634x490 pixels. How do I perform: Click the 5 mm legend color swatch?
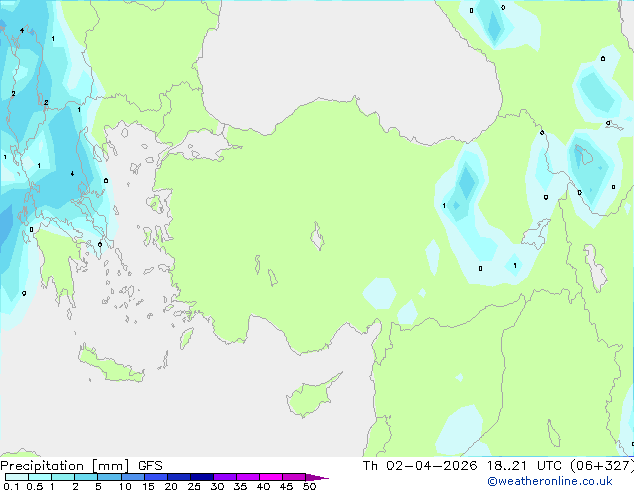coord(109,477)
